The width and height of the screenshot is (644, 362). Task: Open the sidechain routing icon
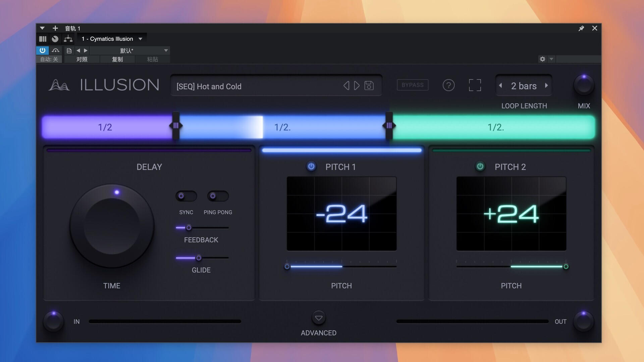click(68, 39)
